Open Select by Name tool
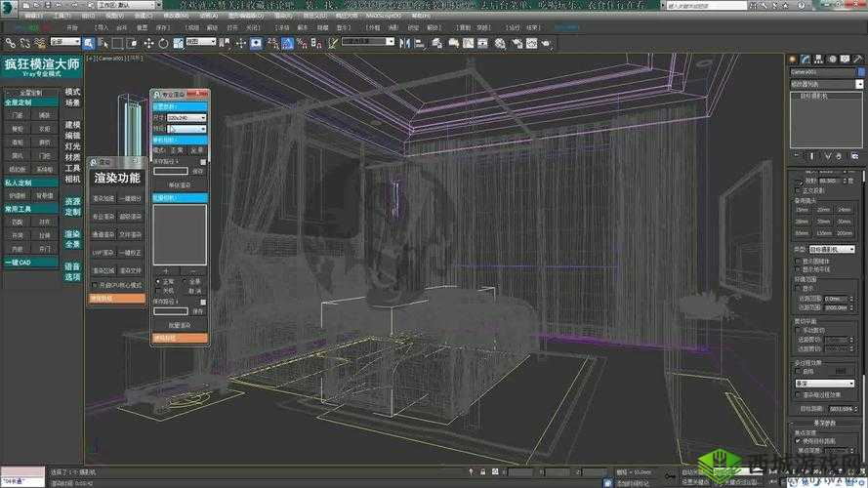This screenshot has height=488, width=868. click(x=103, y=43)
